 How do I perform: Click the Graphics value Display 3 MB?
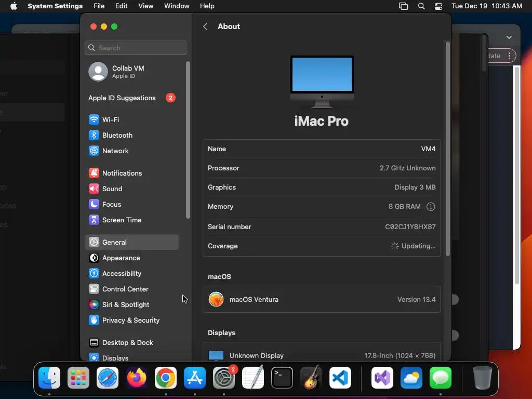point(415,187)
